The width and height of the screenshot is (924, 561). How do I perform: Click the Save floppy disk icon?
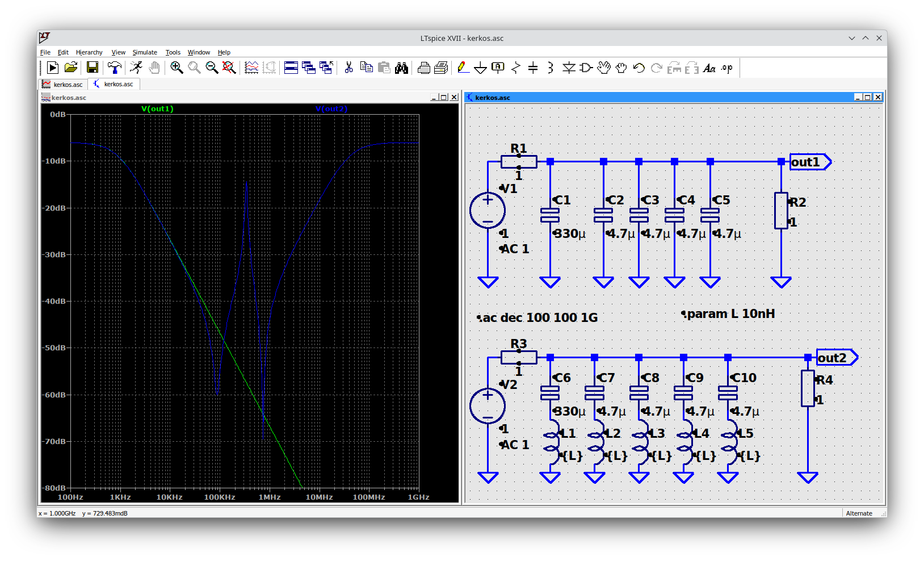[x=92, y=68]
